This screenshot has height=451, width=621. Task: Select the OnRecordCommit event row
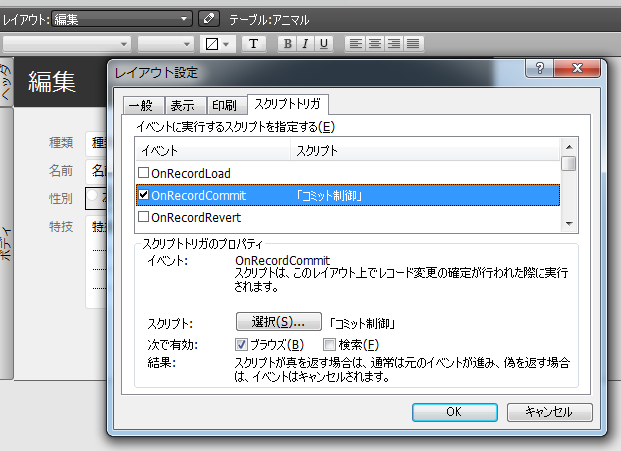pyautogui.click(x=348, y=195)
